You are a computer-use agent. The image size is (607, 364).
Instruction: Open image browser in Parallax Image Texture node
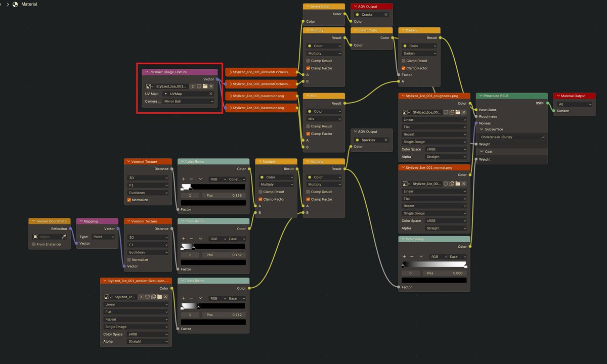pos(150,86)
